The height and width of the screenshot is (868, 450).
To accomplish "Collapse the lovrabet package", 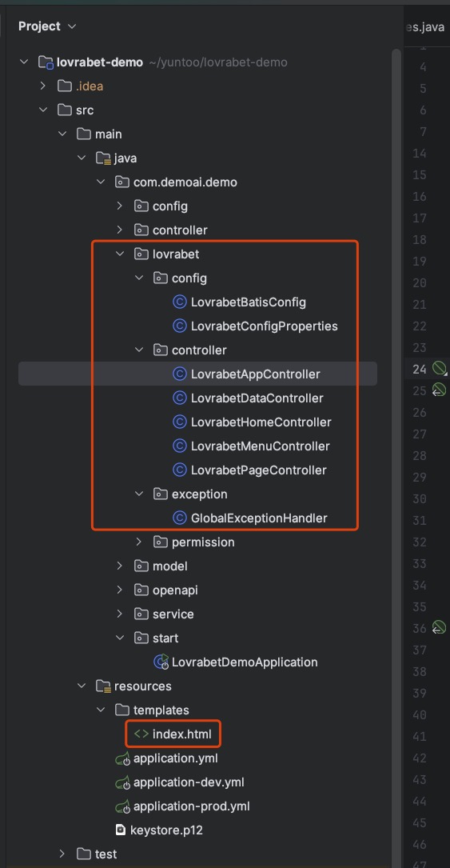I will (x=119, y=254).
